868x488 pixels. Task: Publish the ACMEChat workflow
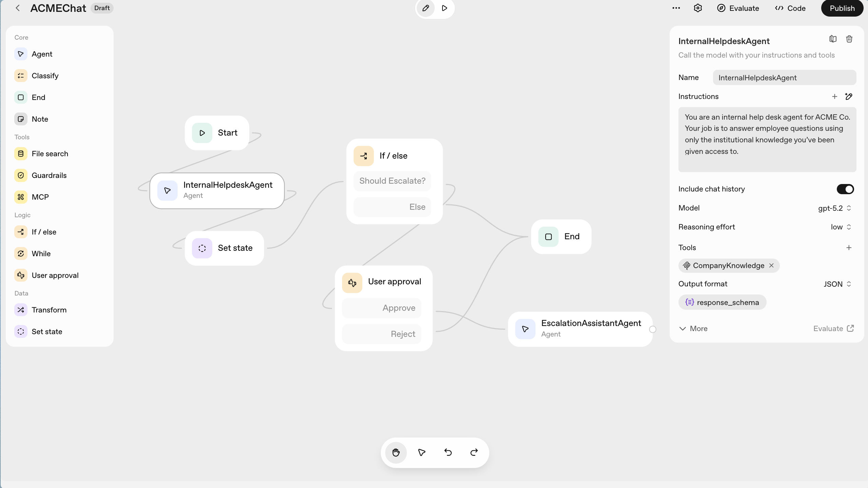click(842, 8)
